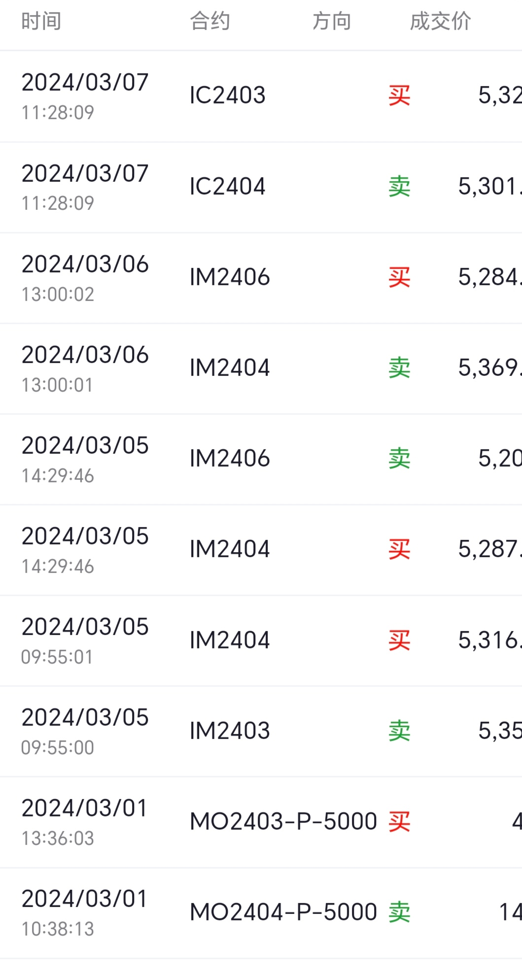
Task: Tap the IM2403 contract name
Action: (230, 731)
